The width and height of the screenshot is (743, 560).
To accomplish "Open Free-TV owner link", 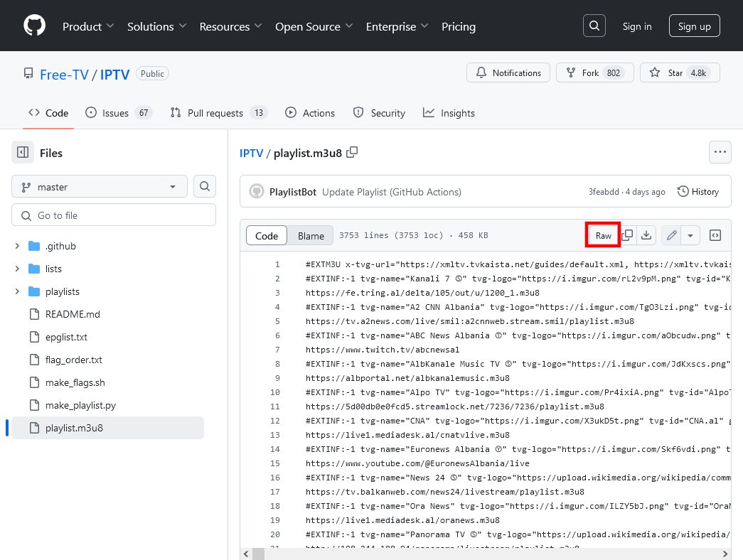I will pyautogui.click(x=64, y=75).
